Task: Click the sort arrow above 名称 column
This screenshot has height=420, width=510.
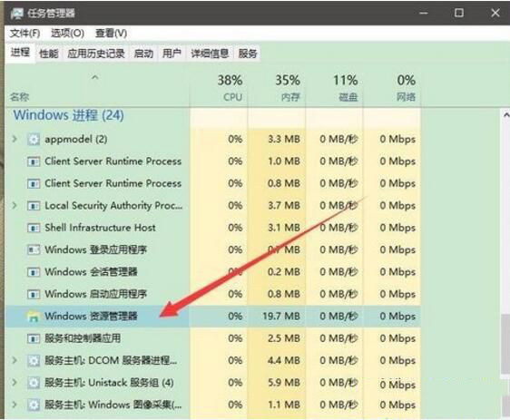Action: [x=94, y=77]
